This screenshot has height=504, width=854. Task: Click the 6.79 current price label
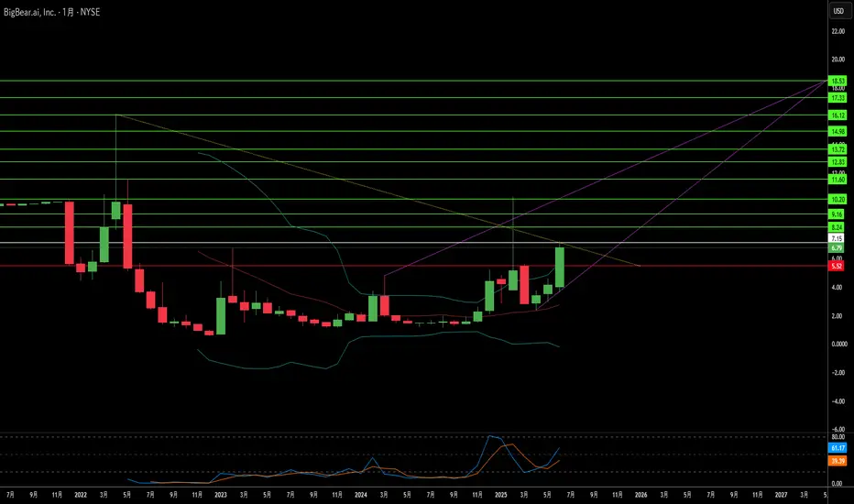(837, 248)
